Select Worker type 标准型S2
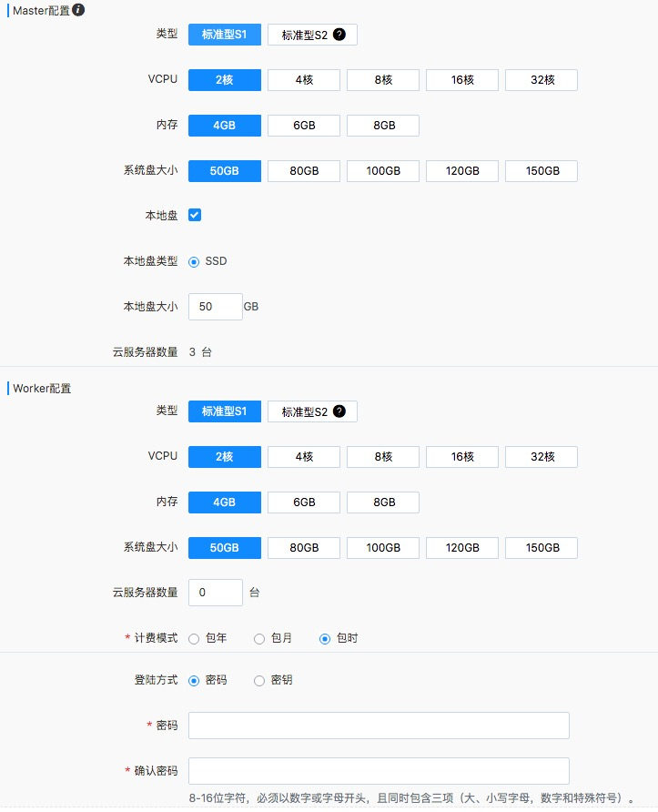 click(312, 411)
